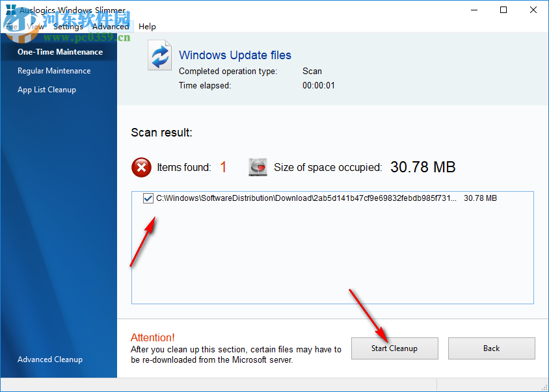549x392 pixels.
Task: Select the One-Time Maintenance sidebar section
Action: click(60, 51)
